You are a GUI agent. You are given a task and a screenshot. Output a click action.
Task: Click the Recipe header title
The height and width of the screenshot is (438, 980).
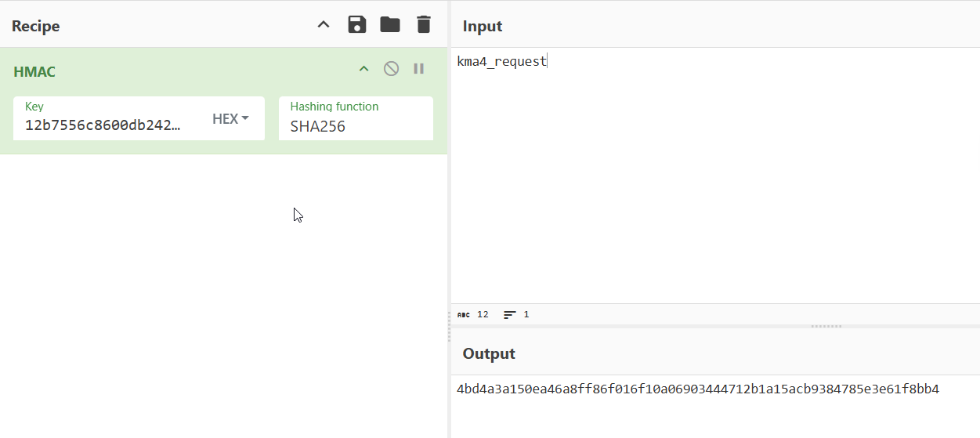pos(36,26)
